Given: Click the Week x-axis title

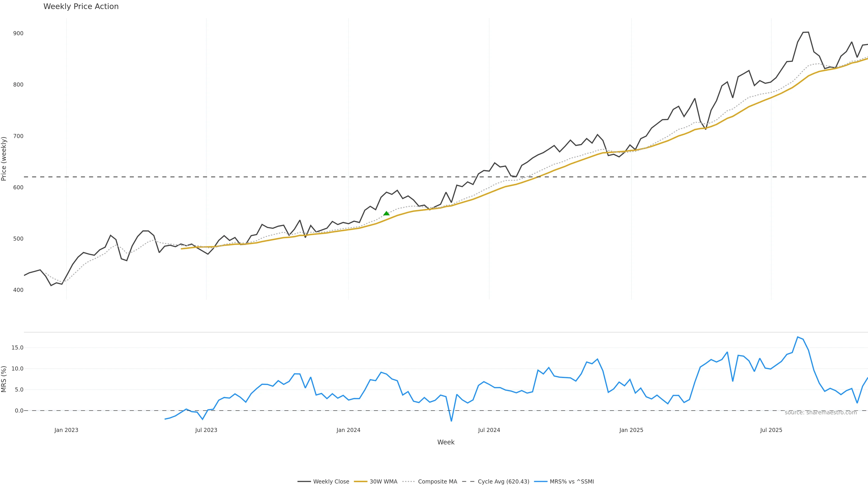Looking at the screenshot, I should [446, 442].
